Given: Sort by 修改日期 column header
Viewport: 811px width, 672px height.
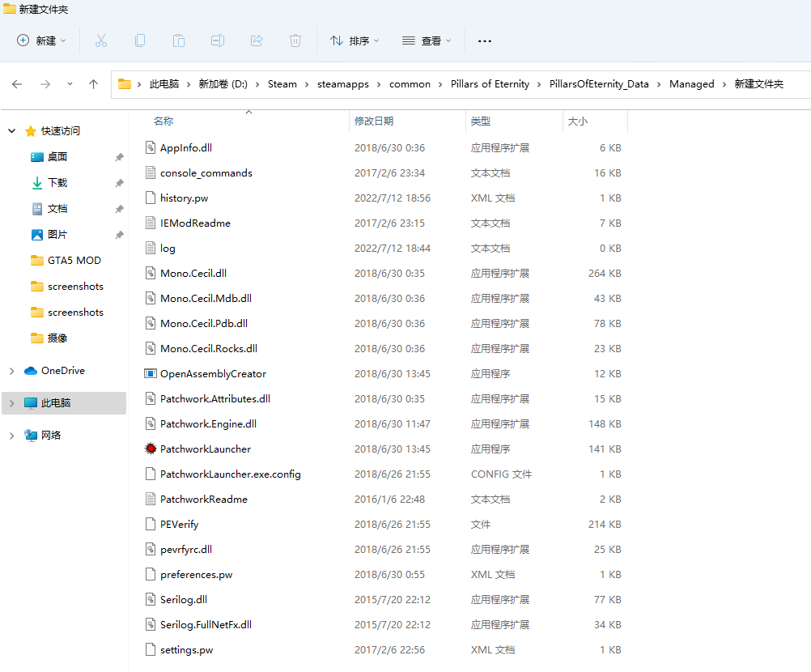Looking at the screenshot, I should click(x=374, y=121).
